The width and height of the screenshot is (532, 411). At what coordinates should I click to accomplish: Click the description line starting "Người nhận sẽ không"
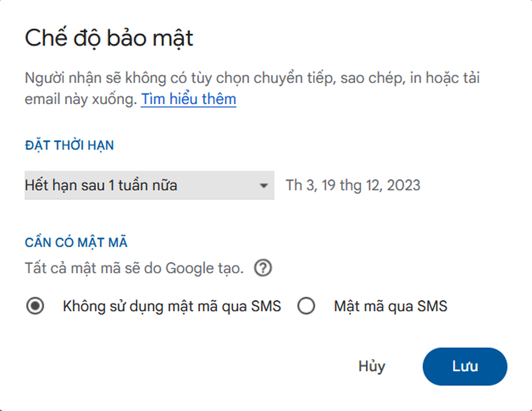(252, 78)
